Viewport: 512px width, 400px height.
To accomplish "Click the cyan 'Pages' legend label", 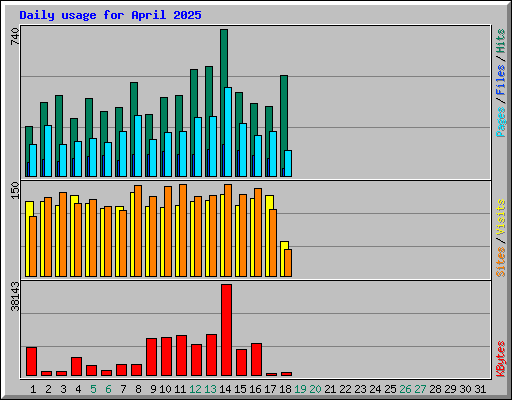I will (x=500, y=122).
